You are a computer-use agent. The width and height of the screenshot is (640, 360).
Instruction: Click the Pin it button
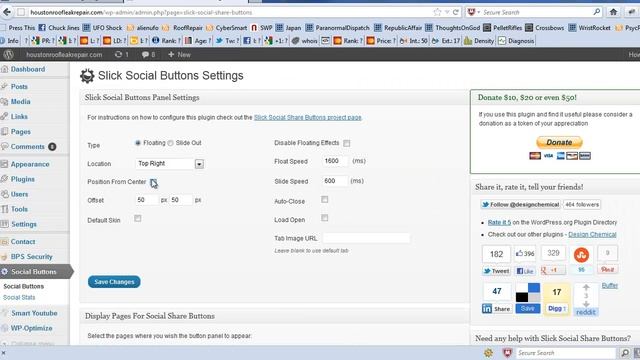click(x=607, y=269)
